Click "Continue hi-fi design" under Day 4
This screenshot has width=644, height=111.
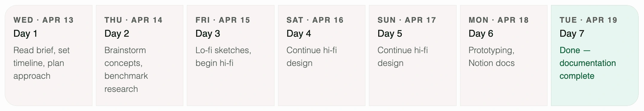312,57
